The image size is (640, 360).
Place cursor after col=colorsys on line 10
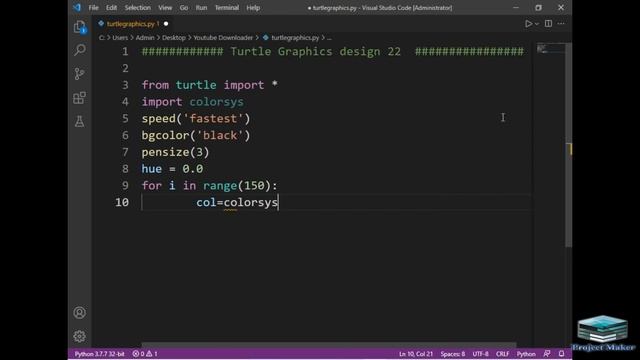pos(278,202)
